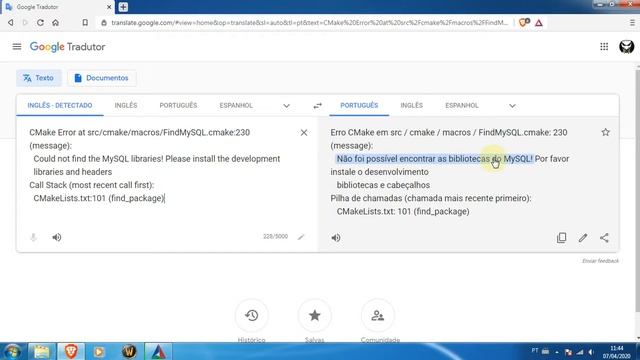Screen dimensions: 640x360
Task: Choose PORTUGUÊS as source language
Action: (178, 105)
